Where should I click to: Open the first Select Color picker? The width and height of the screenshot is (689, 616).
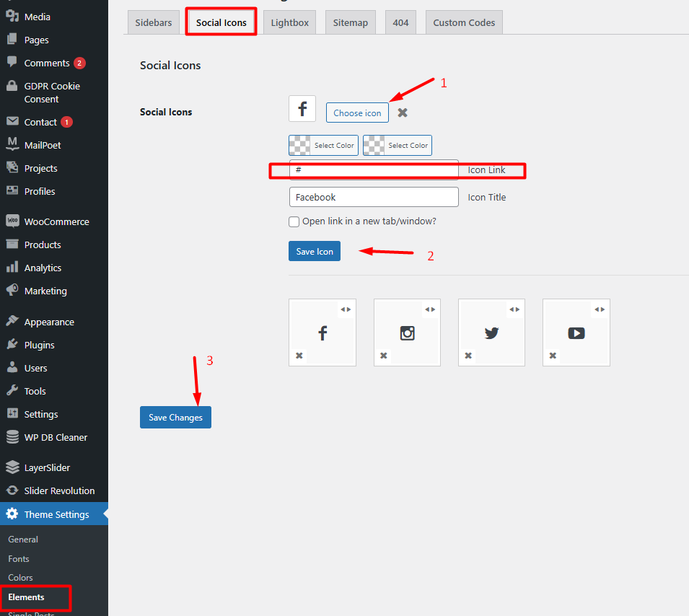[x=323, y=146]
